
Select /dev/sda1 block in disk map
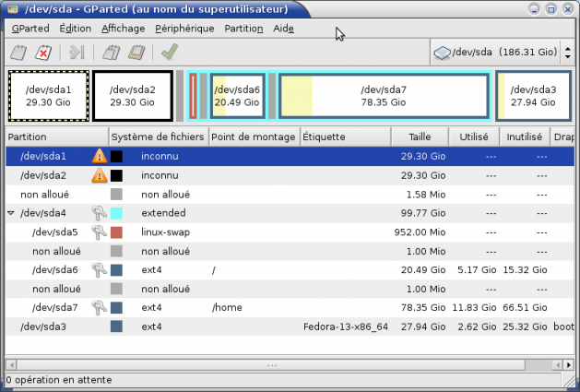49,96
